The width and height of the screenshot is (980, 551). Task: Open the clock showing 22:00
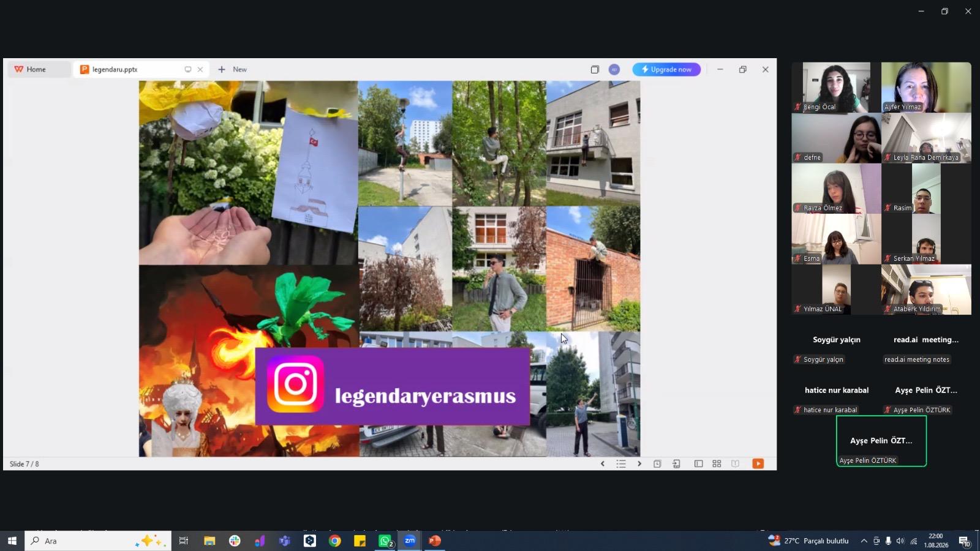936,541
